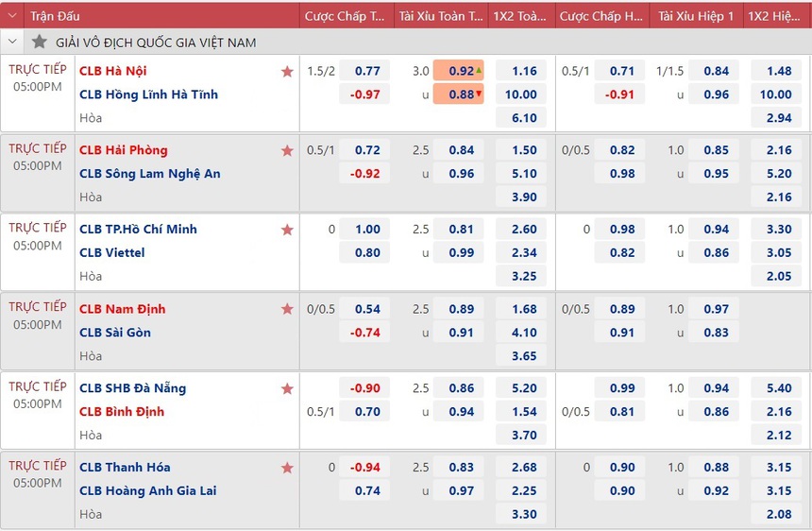
Task: Select the Trận Đấu column header
Action: 55,16
